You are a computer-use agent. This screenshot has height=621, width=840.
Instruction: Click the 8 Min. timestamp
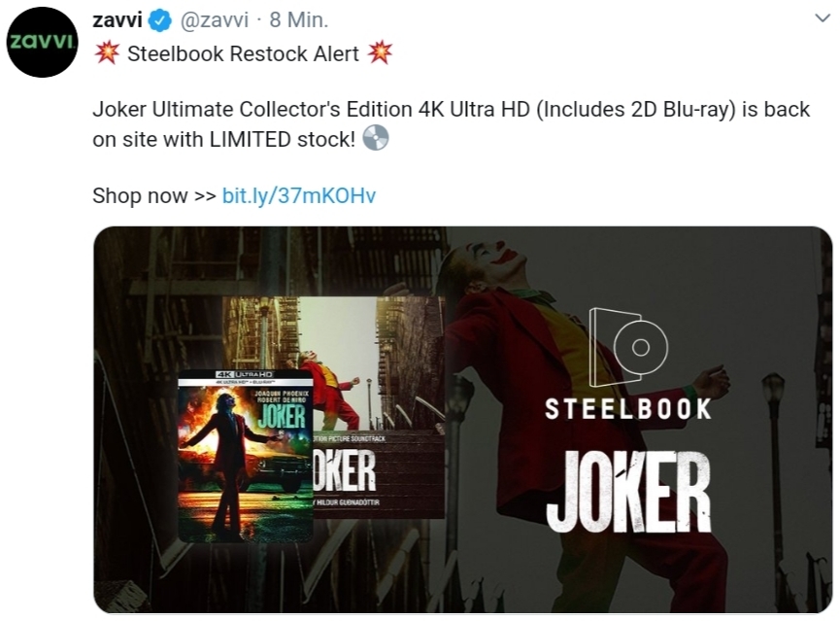click(298, 19)
